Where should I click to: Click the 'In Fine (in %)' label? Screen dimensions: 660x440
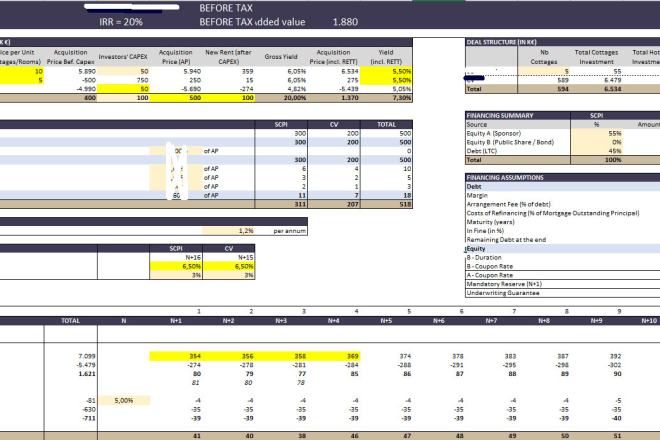[x=485, y=231]
